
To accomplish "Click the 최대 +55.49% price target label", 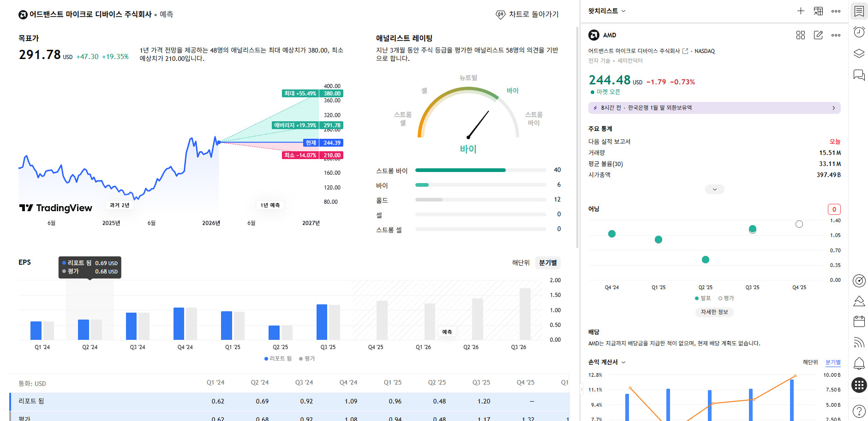I will pyautogui.click(x=300, y=94).
